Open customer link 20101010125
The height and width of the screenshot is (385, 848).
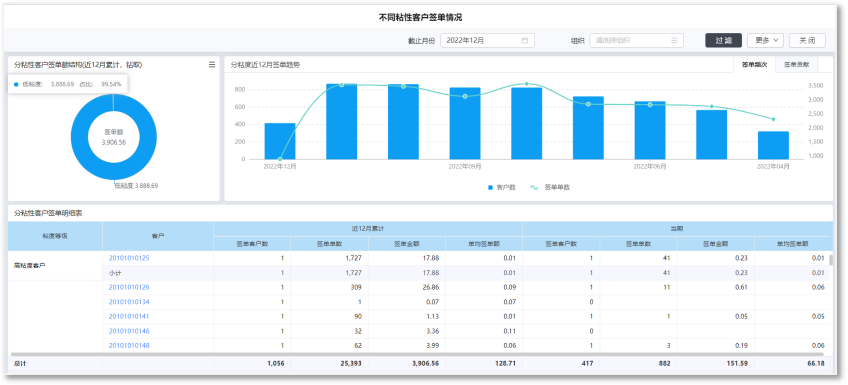pyautogui.click(x=129, y=258)
